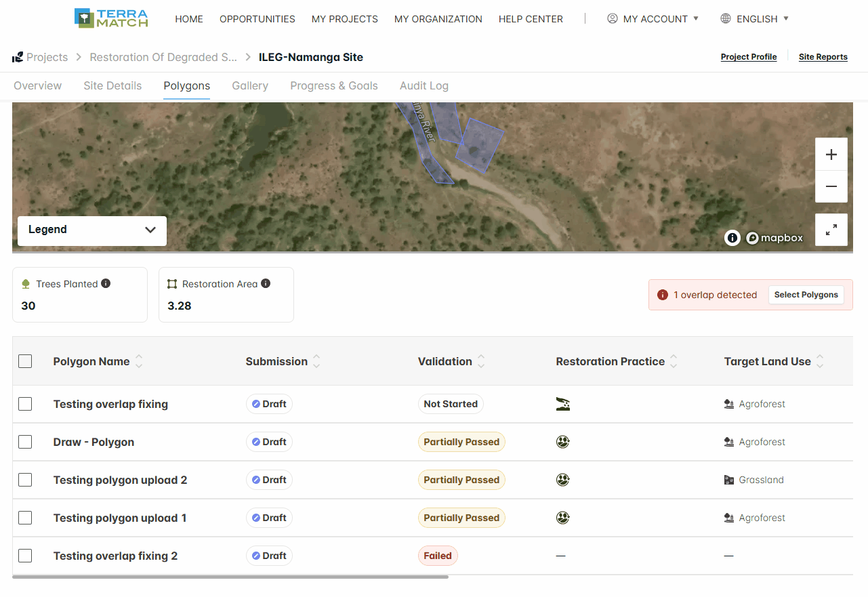Open the English language selector
Screen dimensions: 868x597
click(x=754, y=18)
